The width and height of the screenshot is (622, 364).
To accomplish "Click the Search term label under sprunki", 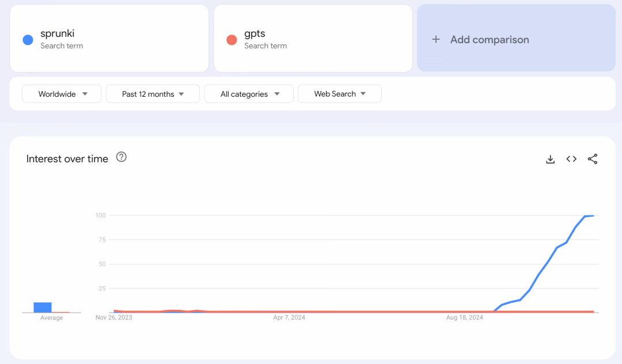I will [x=62, y=45].
